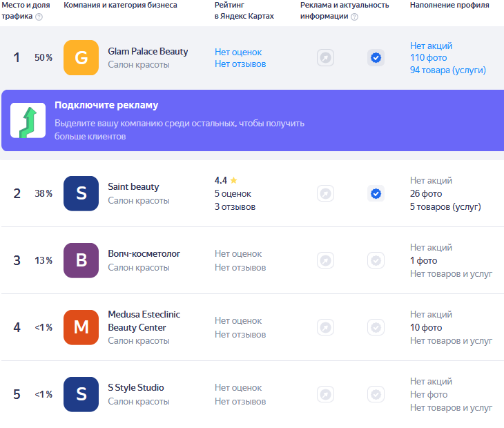The image size is (504, 428).
Task: Click the red M logo of Medusa Esteclinic
Action: pyautogui.click(x=81, y=327)
